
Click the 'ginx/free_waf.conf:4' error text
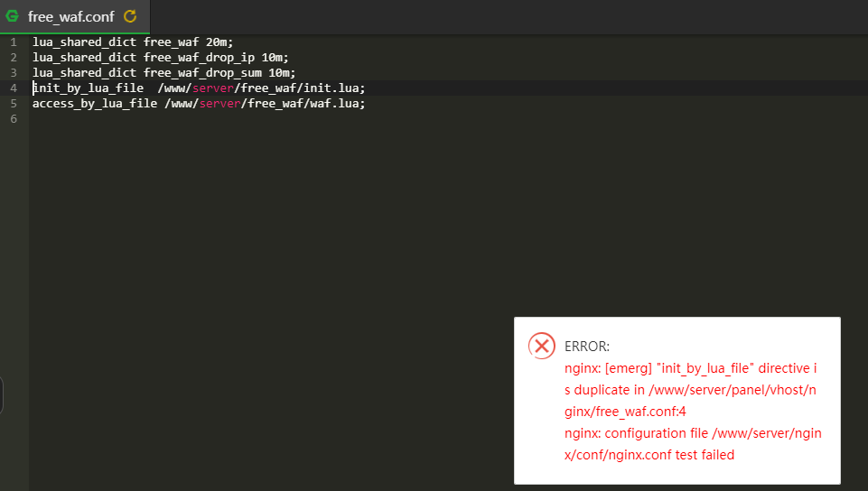625,412
